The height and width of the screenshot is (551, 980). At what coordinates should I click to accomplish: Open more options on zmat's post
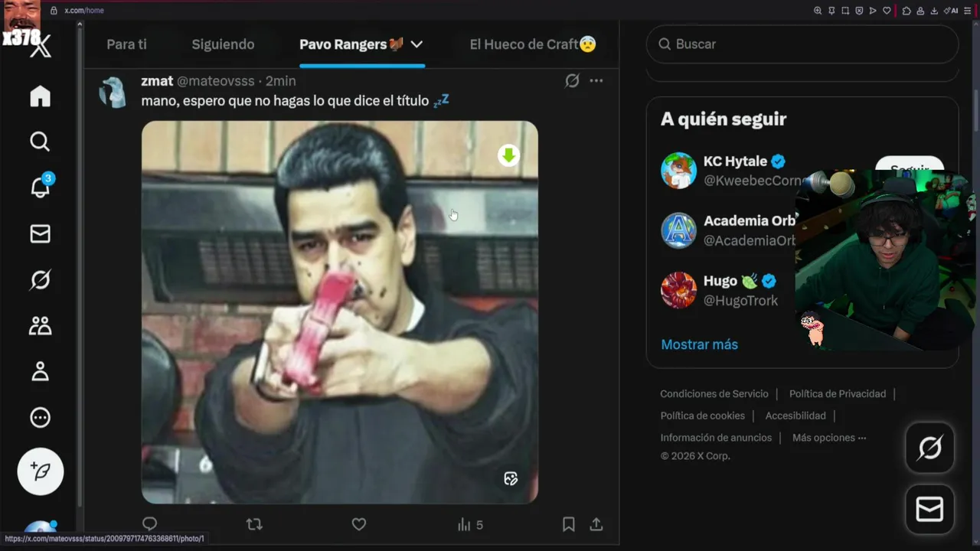596,80
